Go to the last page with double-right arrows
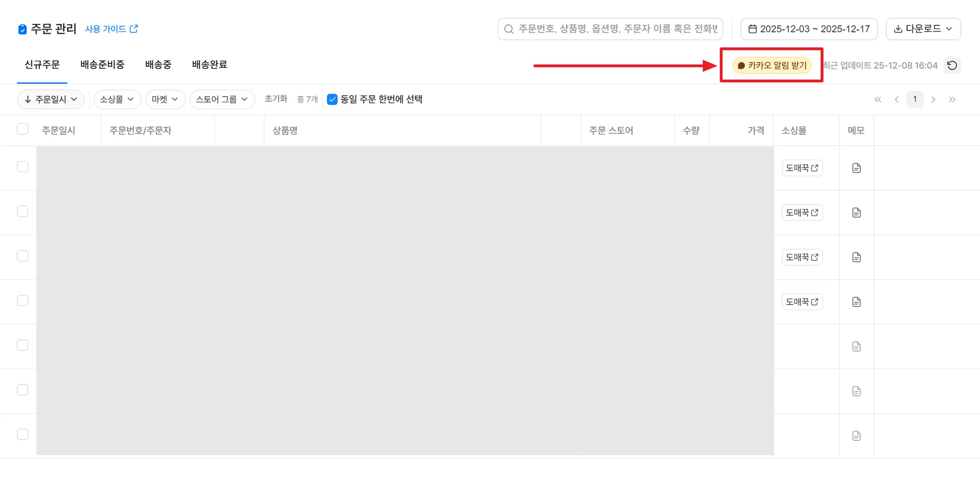The width and height of the screenshot is (980, 491). pos(952,99)
